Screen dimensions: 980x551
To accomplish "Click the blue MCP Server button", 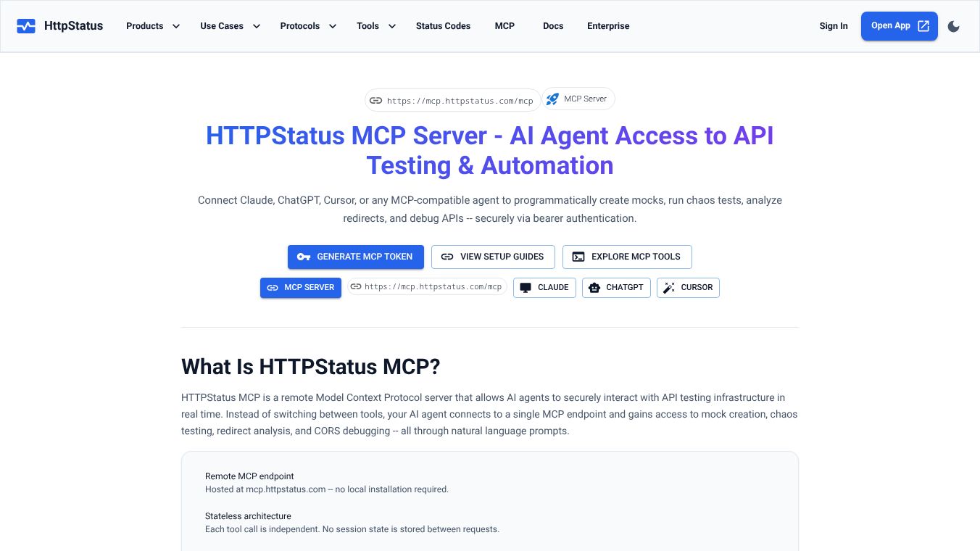I will 301,288.
